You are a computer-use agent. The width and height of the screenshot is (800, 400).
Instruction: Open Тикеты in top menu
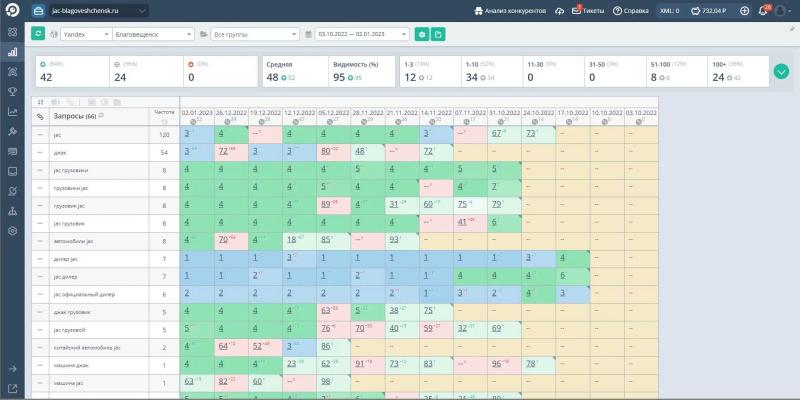coord(588,11)
